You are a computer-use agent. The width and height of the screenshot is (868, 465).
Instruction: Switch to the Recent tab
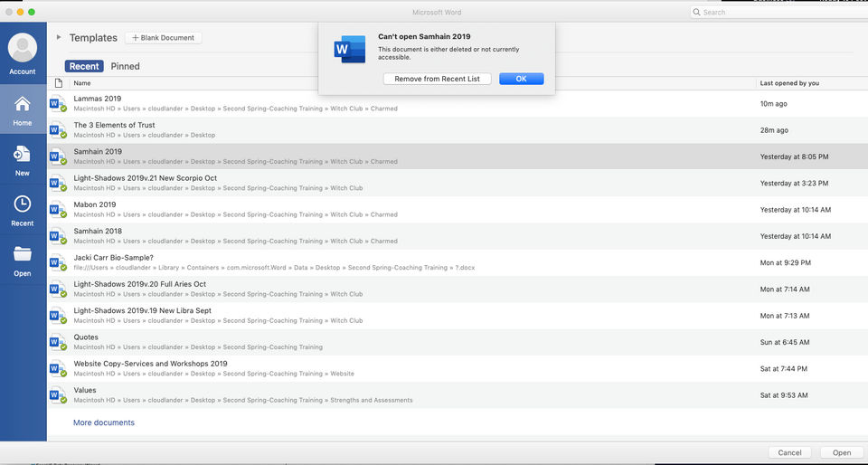click(x=84, y=66)
